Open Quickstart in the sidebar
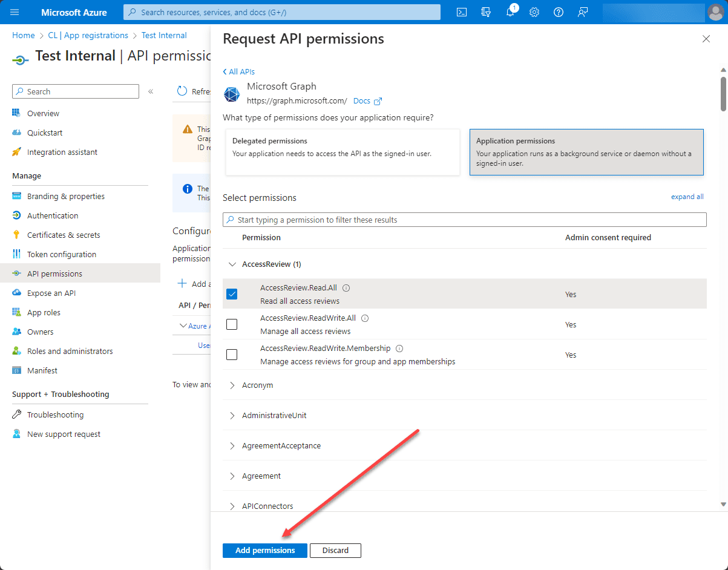The height and width of the screenshot is (570, 728). 45,133
